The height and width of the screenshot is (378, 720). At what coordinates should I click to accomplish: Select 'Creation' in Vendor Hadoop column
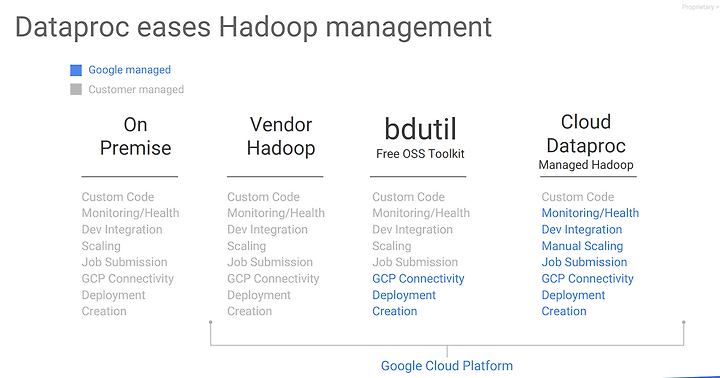point(249,311)
